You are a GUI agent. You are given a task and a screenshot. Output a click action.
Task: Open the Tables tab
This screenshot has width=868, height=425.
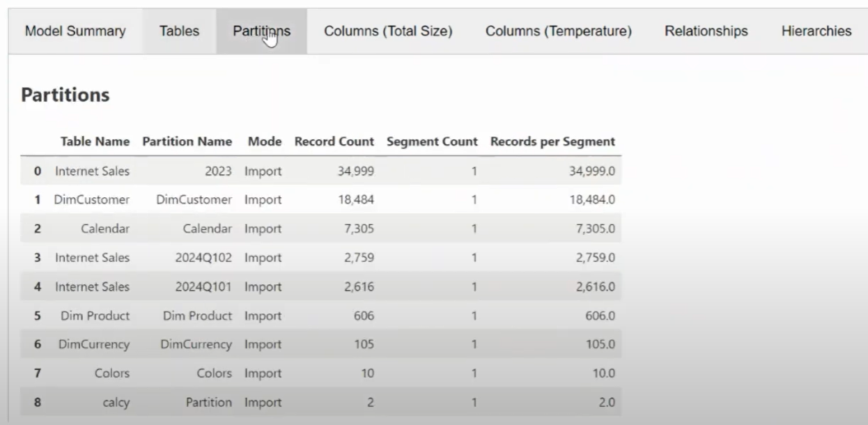coord(179,31)
